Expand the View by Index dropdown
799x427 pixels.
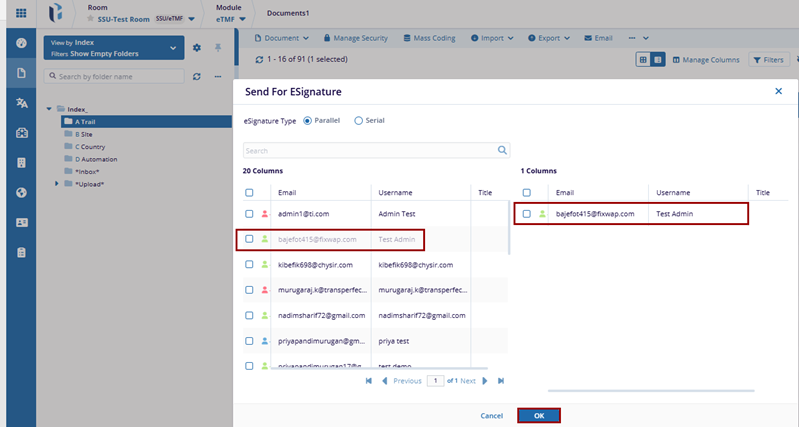point(174,48)
